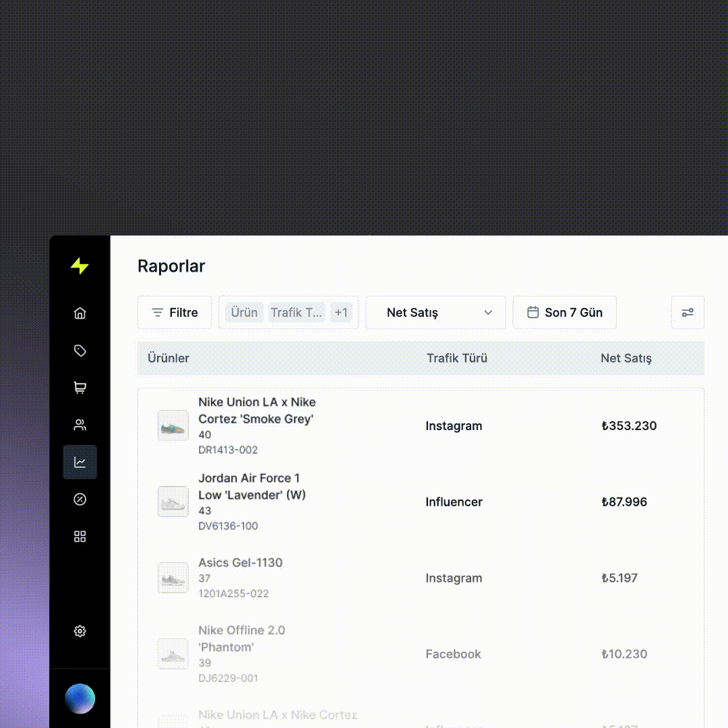Screen dimensions: 728x728
Task: Click SKU DR1413-002
Action: [228, 450]
